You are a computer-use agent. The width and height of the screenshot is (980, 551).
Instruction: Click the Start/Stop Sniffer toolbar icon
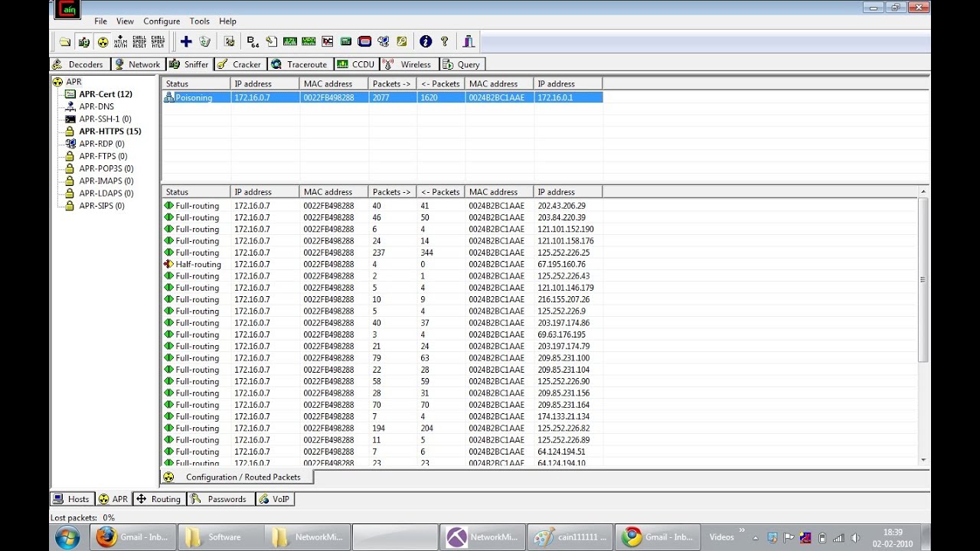tap(84, 42)
